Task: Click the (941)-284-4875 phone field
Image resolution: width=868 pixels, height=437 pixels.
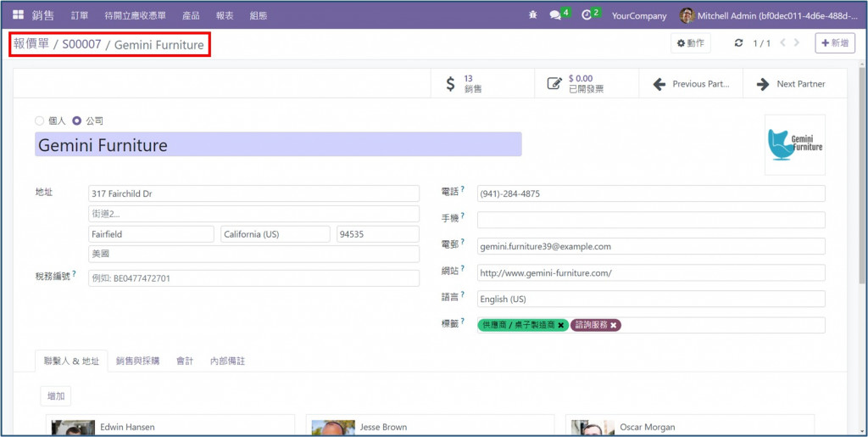Action: 651,193
